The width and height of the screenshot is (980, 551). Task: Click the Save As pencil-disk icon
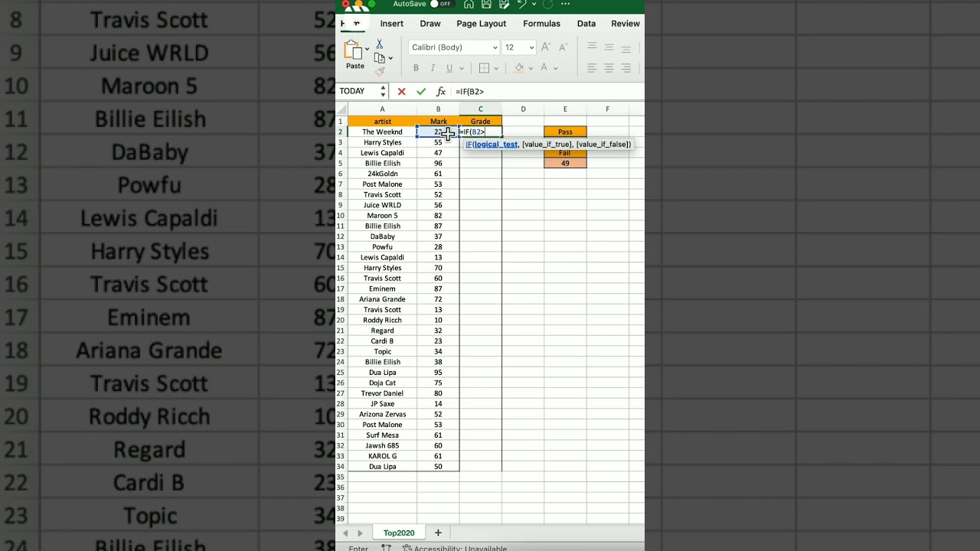(x=504, y=5)
